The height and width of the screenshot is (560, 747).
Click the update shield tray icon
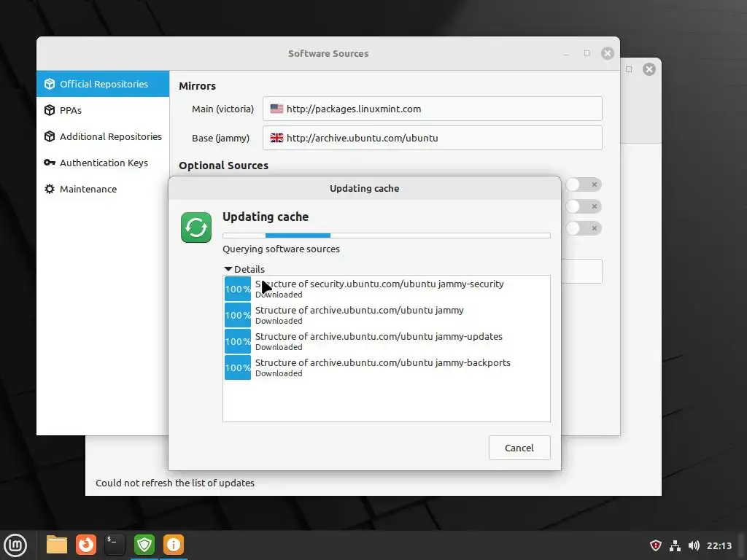656,545
